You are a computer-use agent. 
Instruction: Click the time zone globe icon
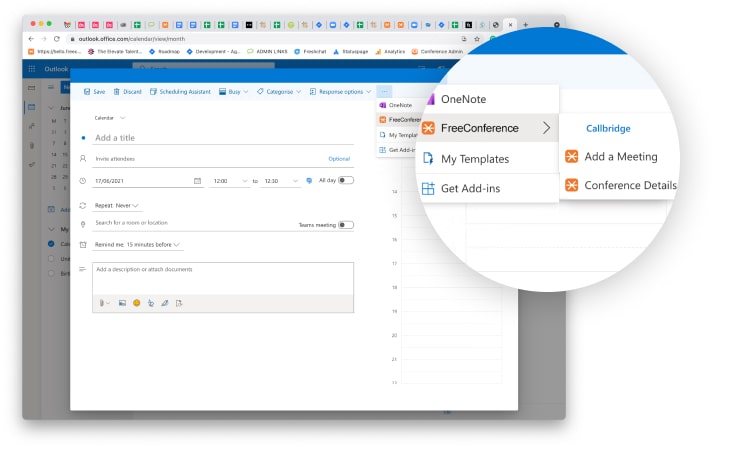pos(309,180)
